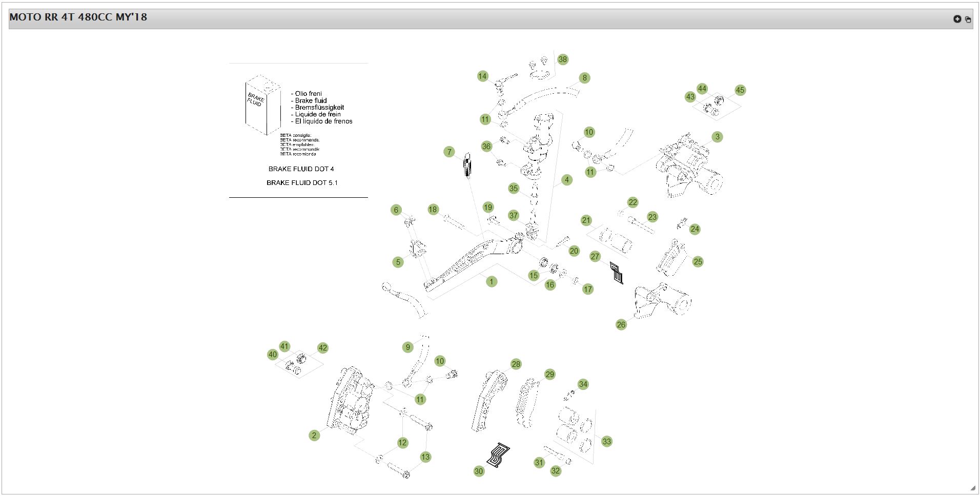Image resolution: width=980 pixels, height=496 pixels.
Task: Select part marker 1 on the brake pedal
Action: [492, 281]
